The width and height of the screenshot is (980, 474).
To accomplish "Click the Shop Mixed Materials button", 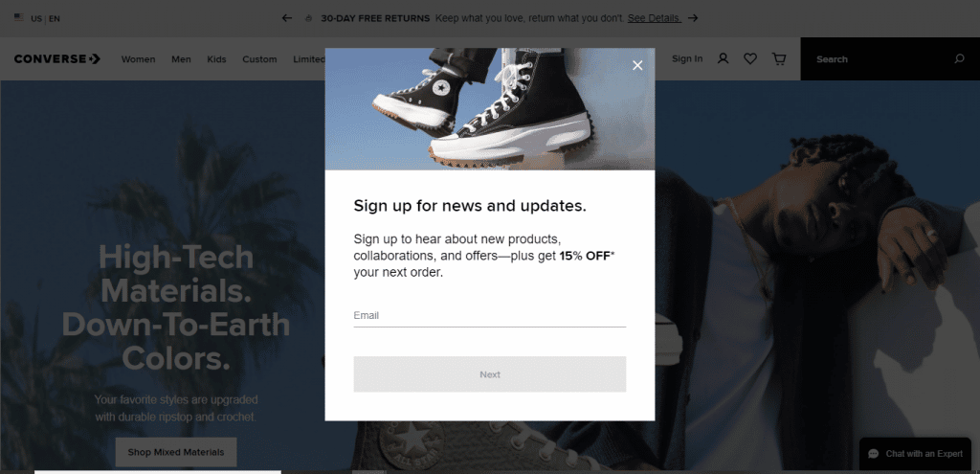I will pyautogui.click(x=176, y=451).
